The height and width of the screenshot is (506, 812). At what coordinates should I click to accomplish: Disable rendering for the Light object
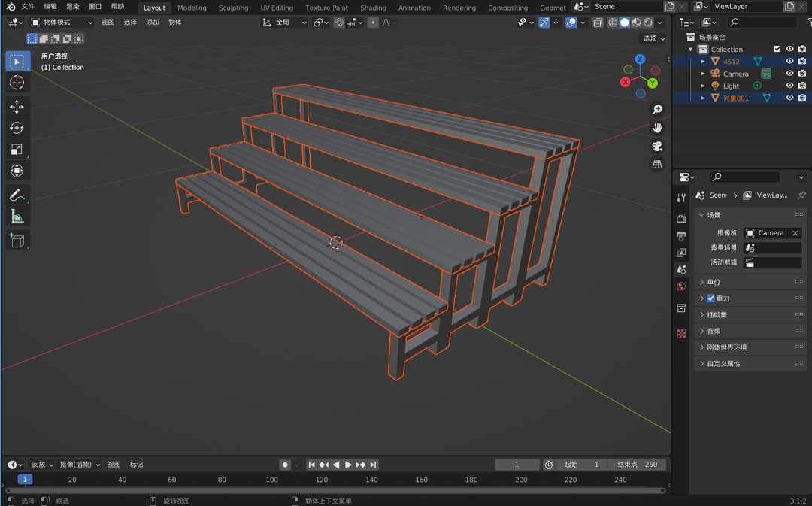[802, 86]
